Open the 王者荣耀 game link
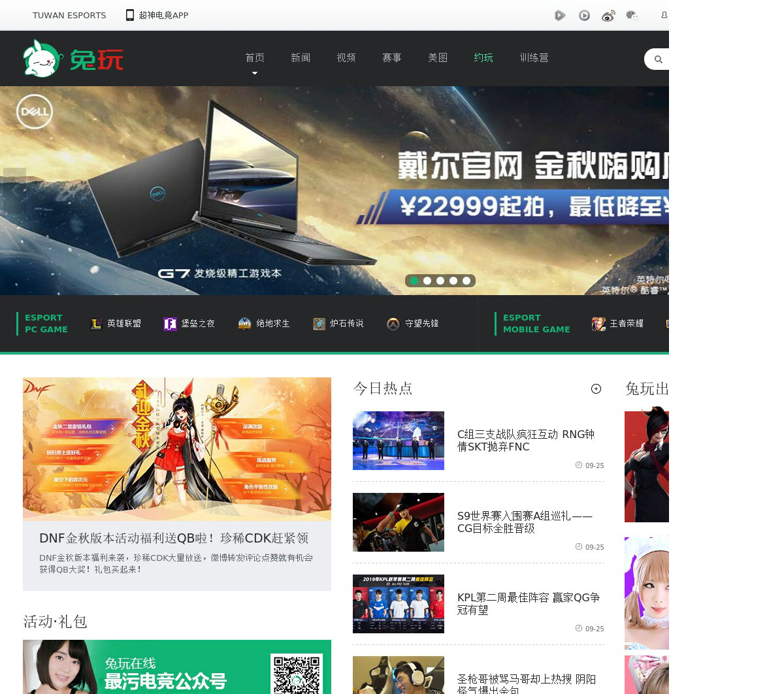This screenshot has height=694, width=784. click(x=627, y=324)
